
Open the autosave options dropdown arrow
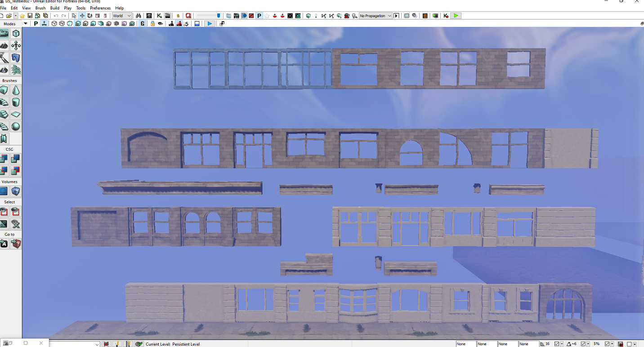[635, 344]
